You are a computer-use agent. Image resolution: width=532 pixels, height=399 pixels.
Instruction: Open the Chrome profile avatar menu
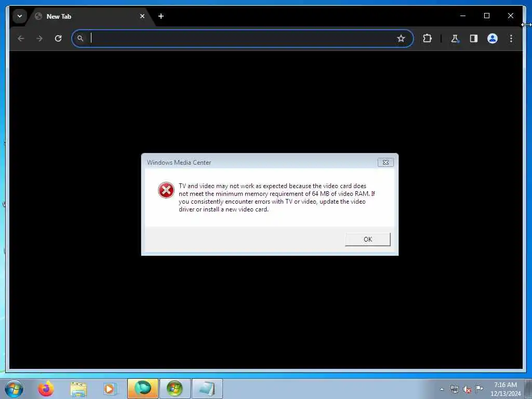(x=493, y=38)
